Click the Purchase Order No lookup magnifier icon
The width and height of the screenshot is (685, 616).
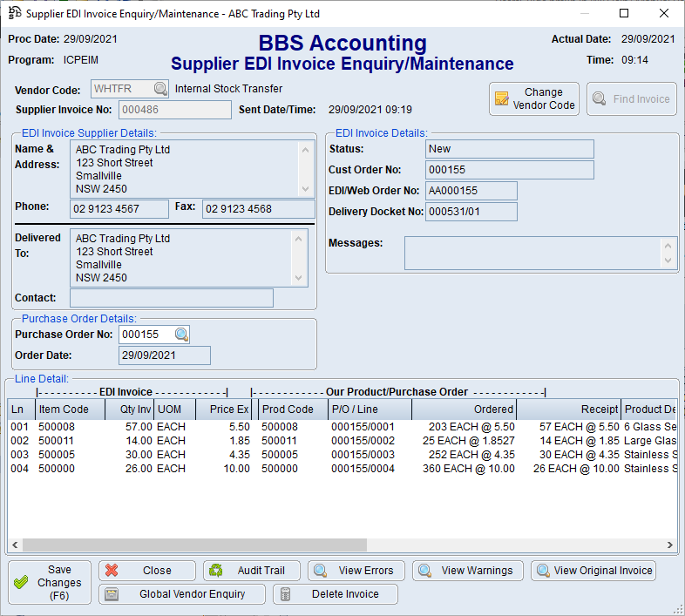click(x=181, y=335)
